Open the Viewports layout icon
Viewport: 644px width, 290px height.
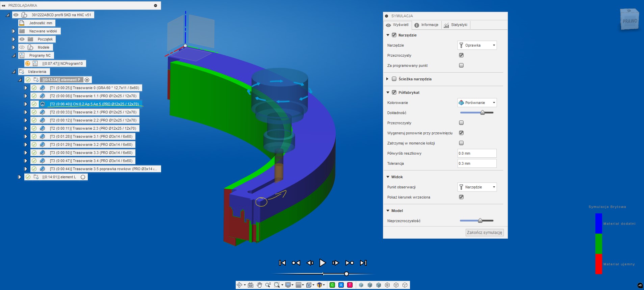point(309,285)
